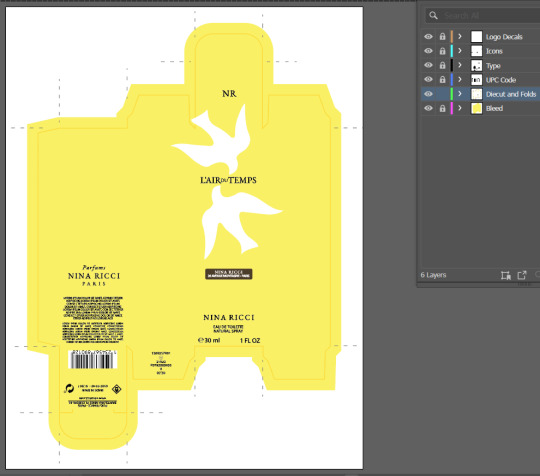Click the UPC barcode on the box
Image resolution: width=540 pixels, height=476 pixels.
(x=93, y=360)
